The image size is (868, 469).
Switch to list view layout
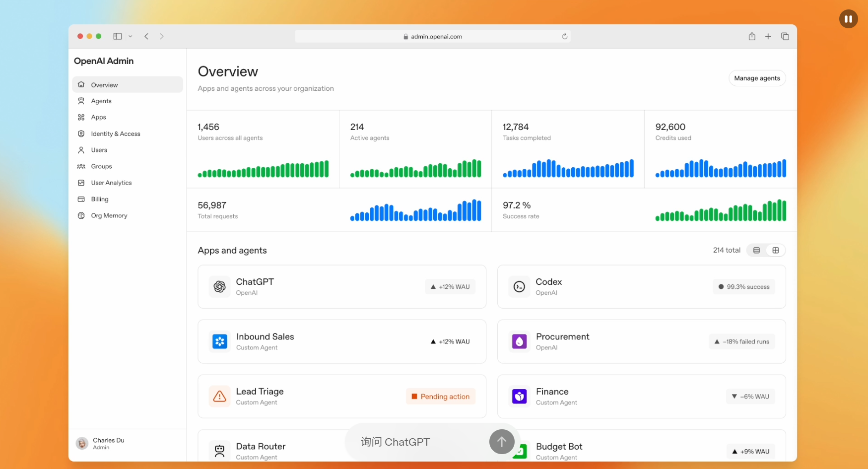tap(756, 251)
